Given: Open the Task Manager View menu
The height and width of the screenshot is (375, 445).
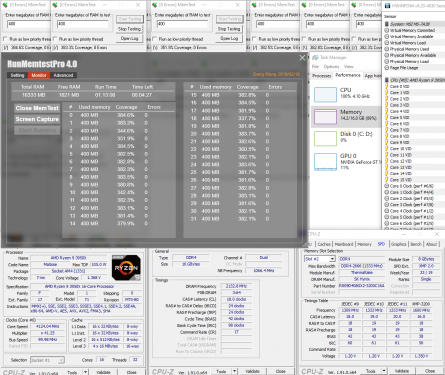Looking at the screenshot, I should [x=349, y=66].
